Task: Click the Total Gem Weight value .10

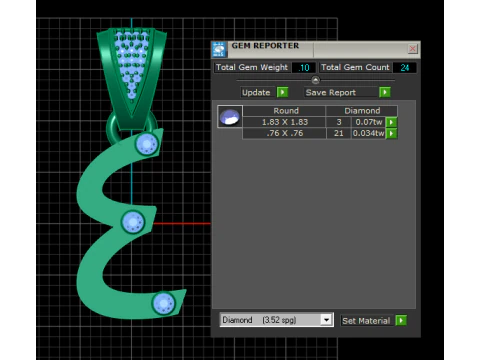Action: pos(304,68)
